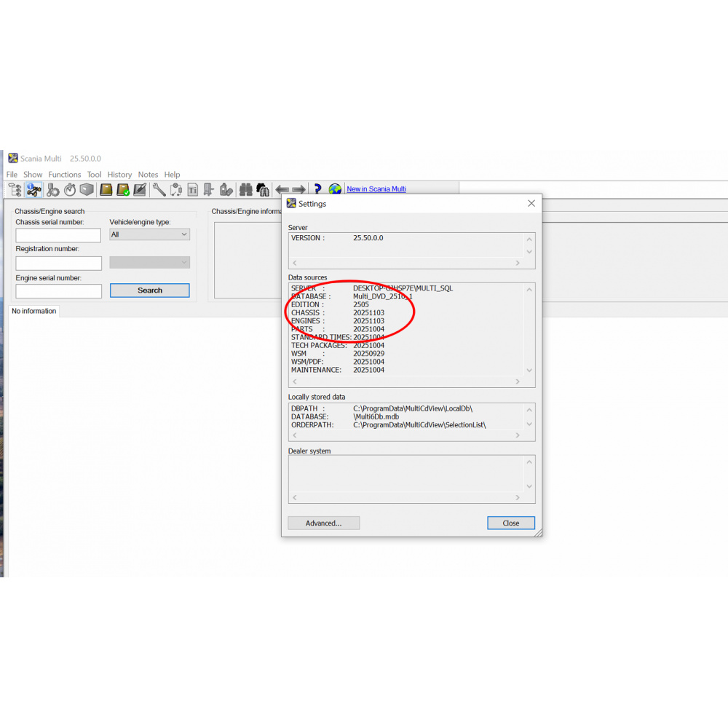This screenshot has width=728, height=728.
Task: Open the New in Scania Multi link
Action: tap(376, 189)
